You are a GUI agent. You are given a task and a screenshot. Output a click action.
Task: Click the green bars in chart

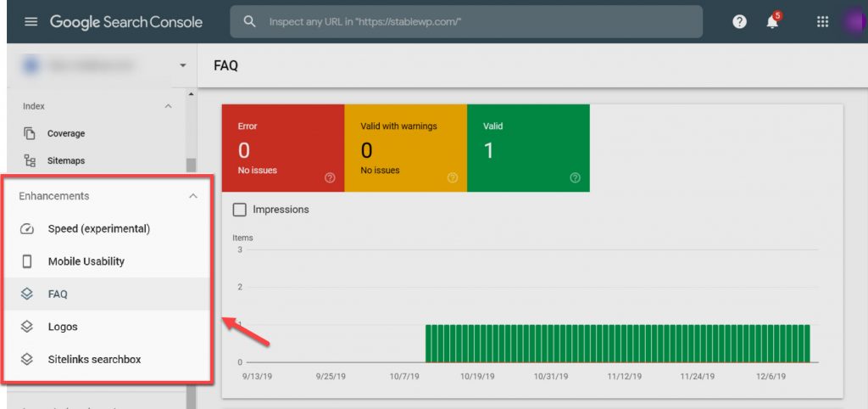click(618, 344)
